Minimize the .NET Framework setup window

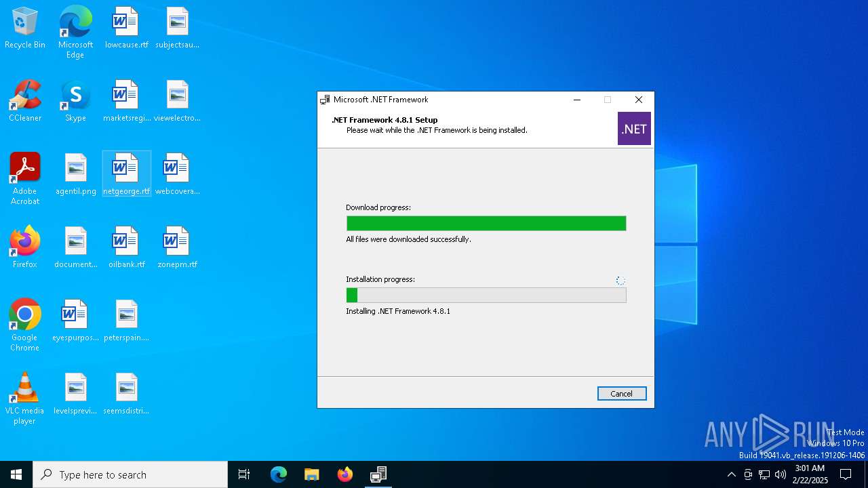[577, 100]
